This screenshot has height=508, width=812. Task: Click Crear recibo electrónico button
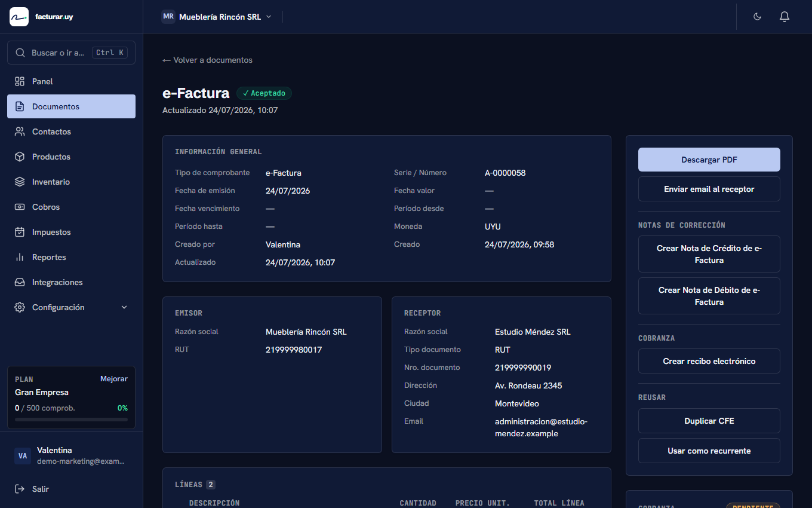709,361
